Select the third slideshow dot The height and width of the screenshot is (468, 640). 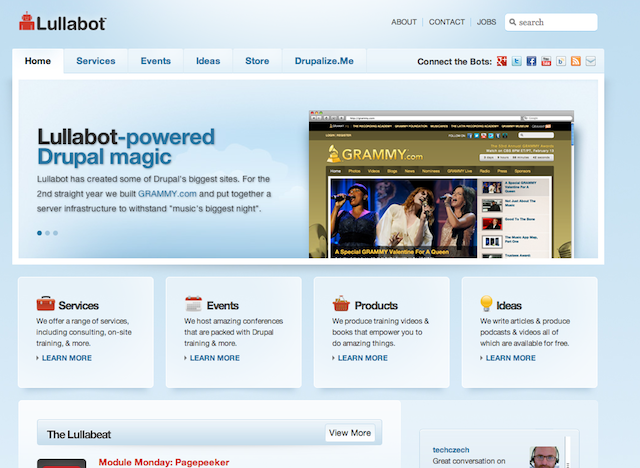click(56, 233)
